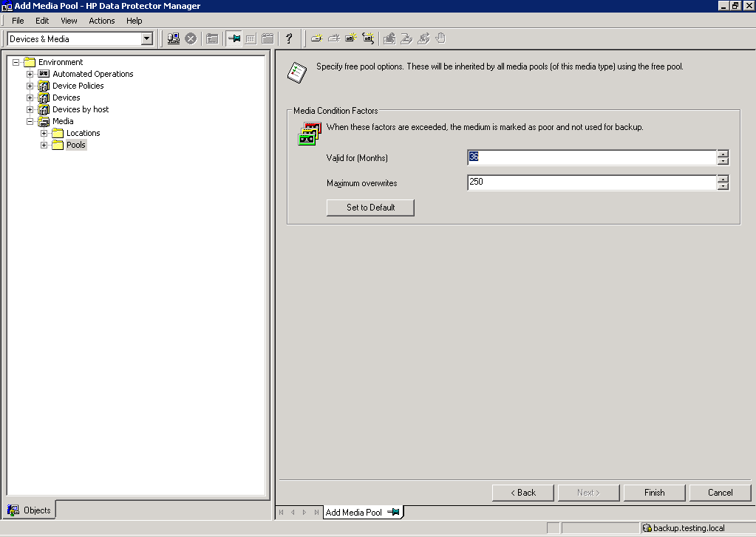Click the pin icon on Add Media Pool tab
Image resolution: width=756 pixels, height=537 pixels.
tap(393, 512)
